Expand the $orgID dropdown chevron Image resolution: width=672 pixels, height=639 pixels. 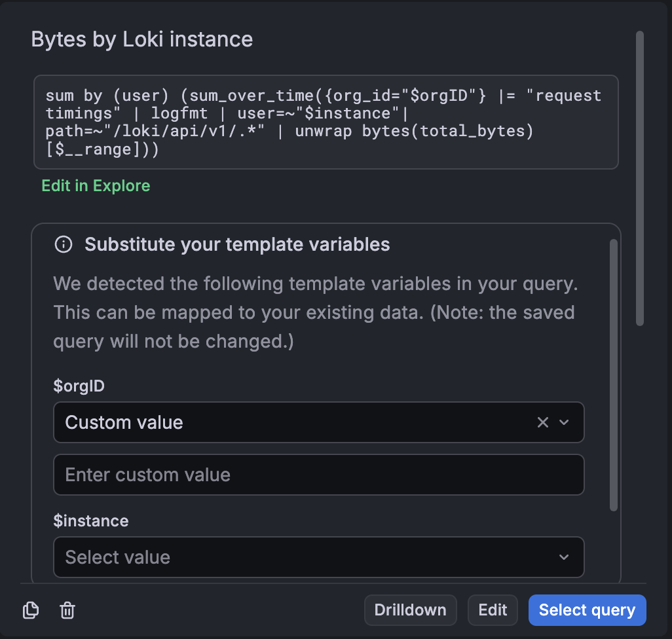(x=564, y=422)
